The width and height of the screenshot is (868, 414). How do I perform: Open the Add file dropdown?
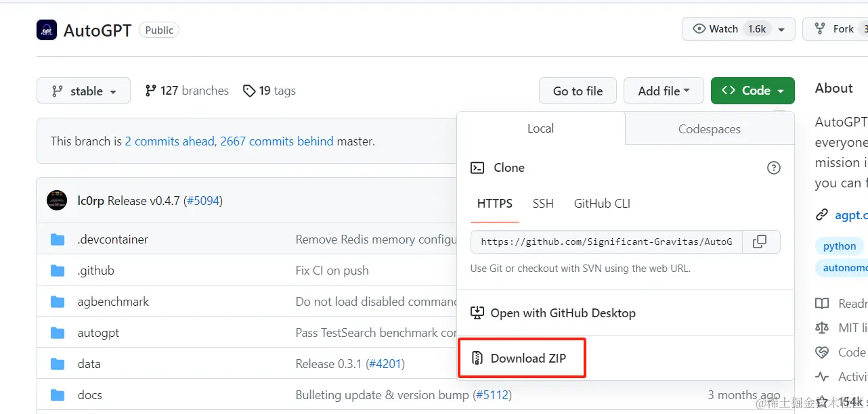point(664,91)
